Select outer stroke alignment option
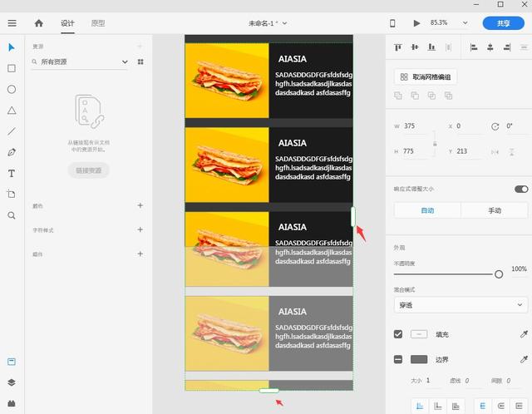 438,406
